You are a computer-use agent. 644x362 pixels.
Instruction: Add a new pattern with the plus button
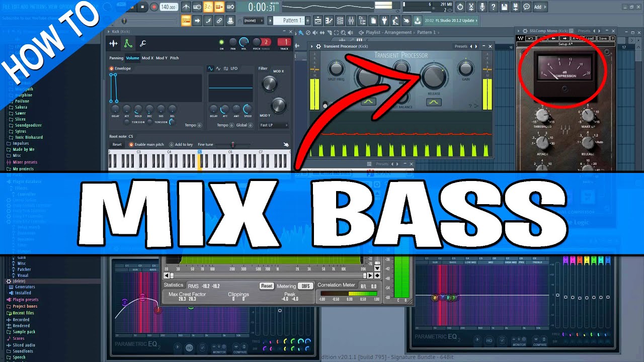(307, 21)
